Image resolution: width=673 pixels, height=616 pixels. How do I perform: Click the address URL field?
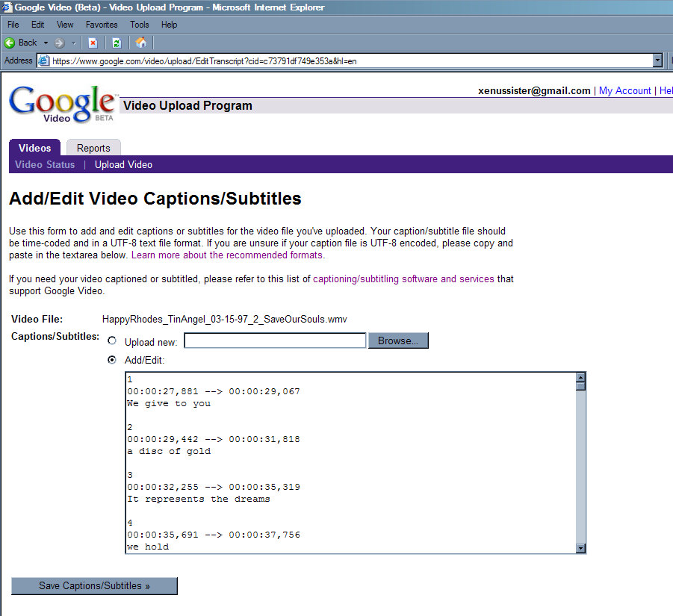(x=346, y=61)
